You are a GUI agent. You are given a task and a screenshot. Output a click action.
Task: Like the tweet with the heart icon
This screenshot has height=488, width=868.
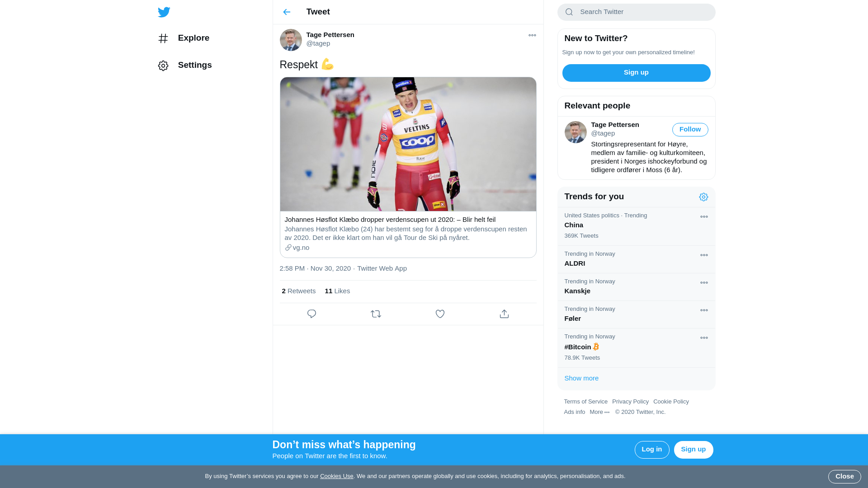click(440, 314)
